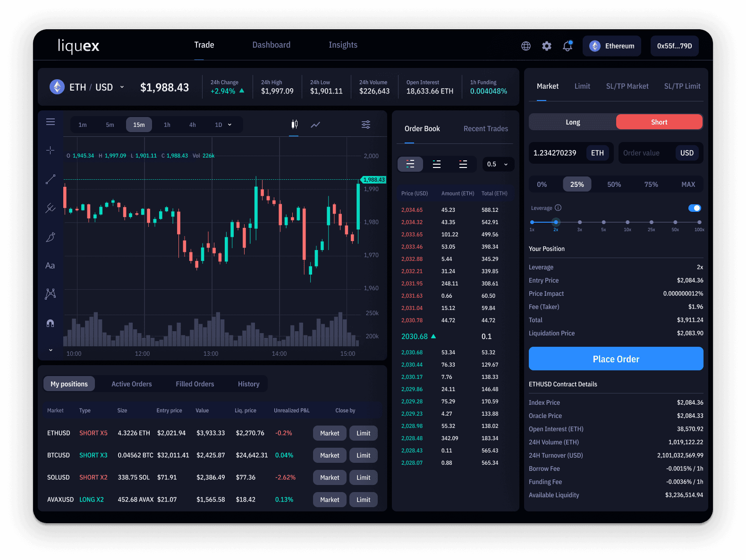This screenshot has width=746, height=560.
Task: Switch chart to candlestick view
Action: coord(294,125)
